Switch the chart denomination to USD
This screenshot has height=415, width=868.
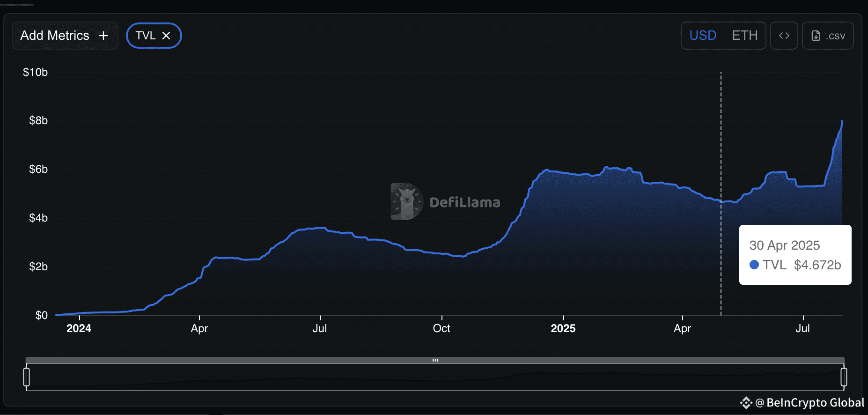click(x=703, y=36)
